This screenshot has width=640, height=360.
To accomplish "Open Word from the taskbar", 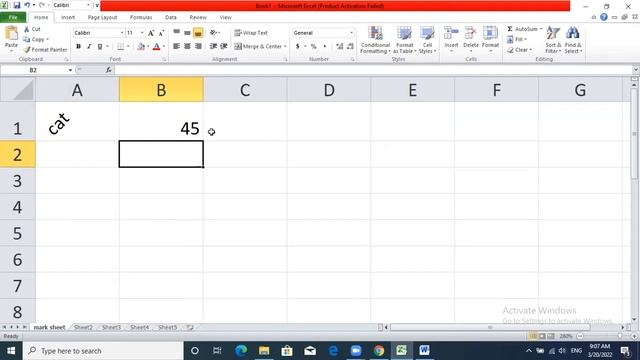I will click(x=424, y=350).
